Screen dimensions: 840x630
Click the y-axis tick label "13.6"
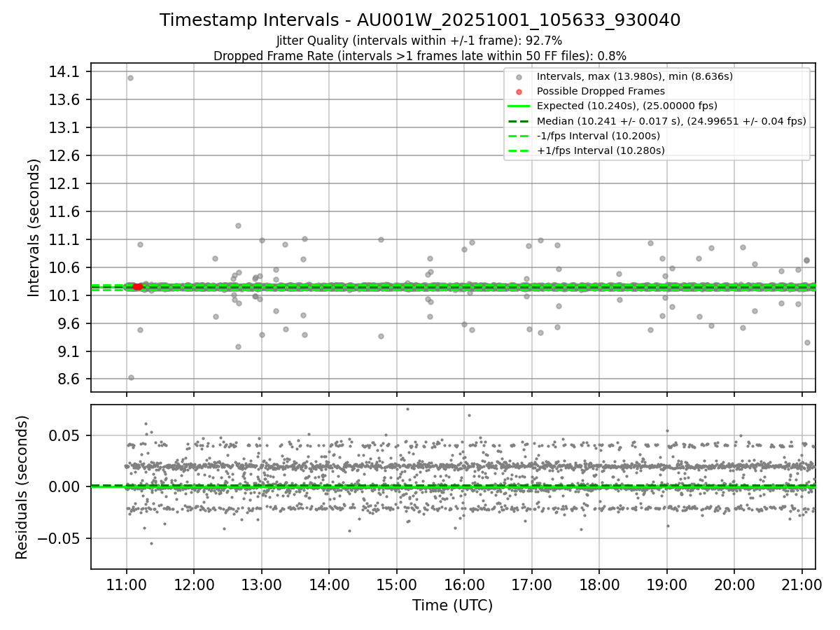tap(66, 100)
